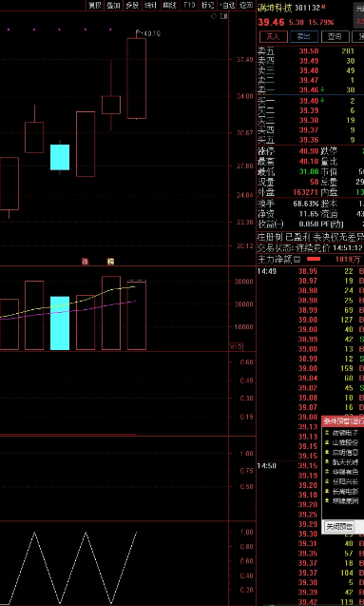Image resolution: width=364 pixels, height=606 pixels.
Task: Click the 14:50 timestamp in trade list
Action: [267, 466]
